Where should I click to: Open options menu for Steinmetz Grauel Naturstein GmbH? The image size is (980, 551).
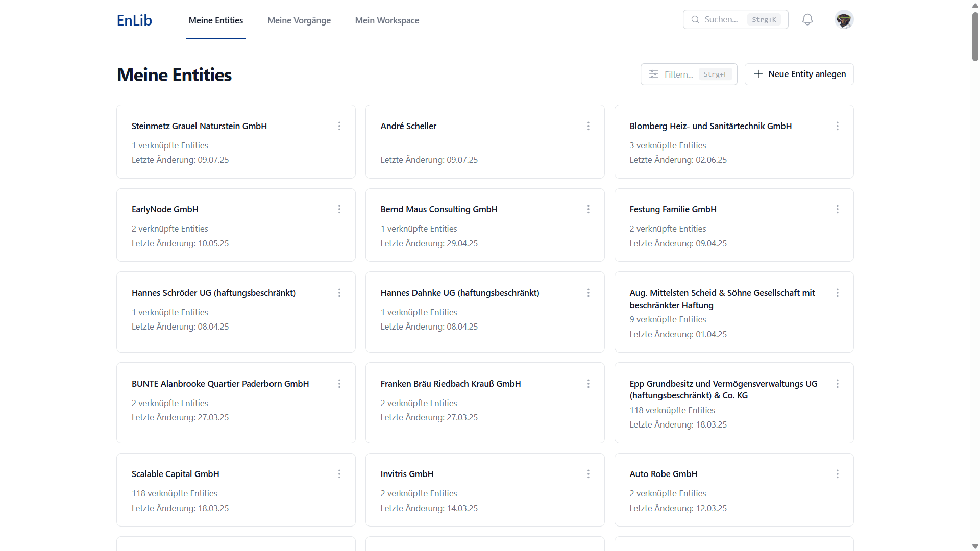coord(339,126)
